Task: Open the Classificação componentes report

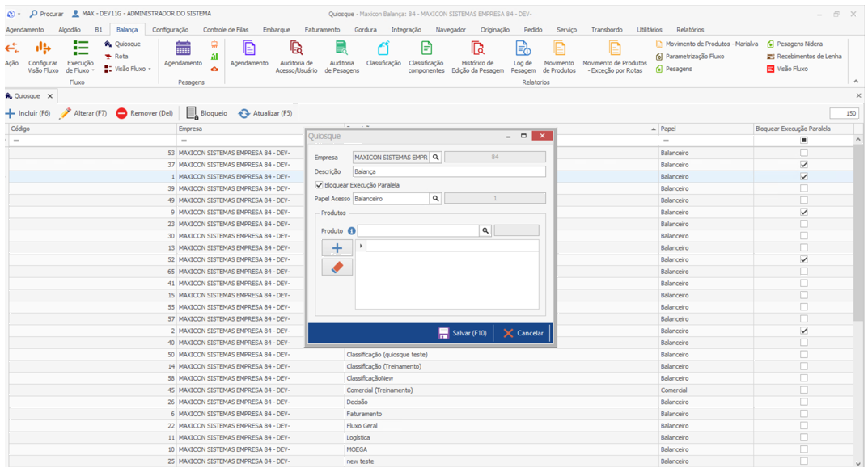Action: (426, 57)
